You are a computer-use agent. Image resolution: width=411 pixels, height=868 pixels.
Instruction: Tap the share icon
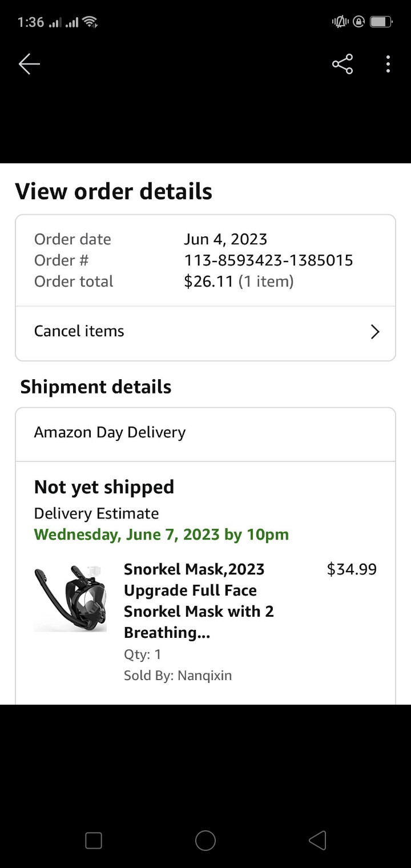(342, 64)
